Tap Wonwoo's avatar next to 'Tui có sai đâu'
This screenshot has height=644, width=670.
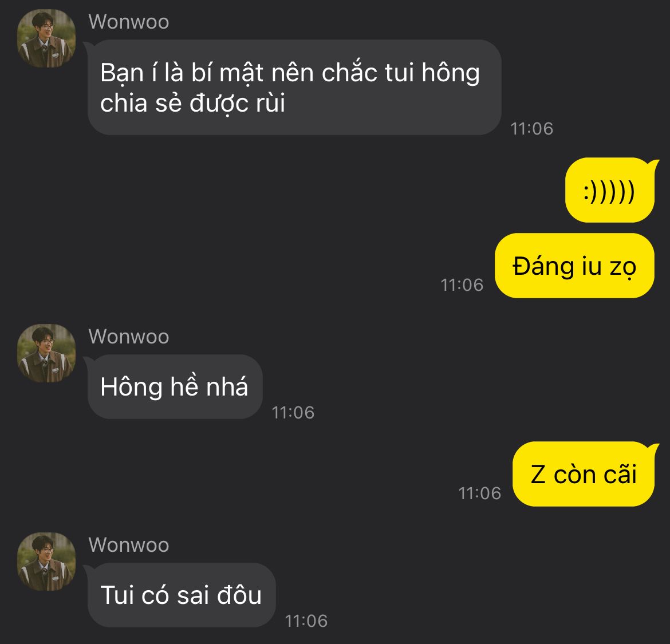coord(46,562)
